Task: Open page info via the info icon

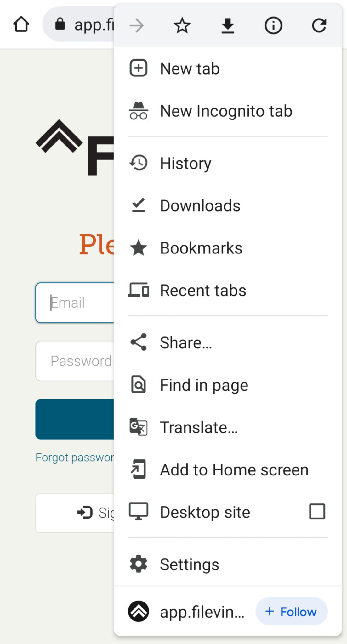Action: click(273, 26)
